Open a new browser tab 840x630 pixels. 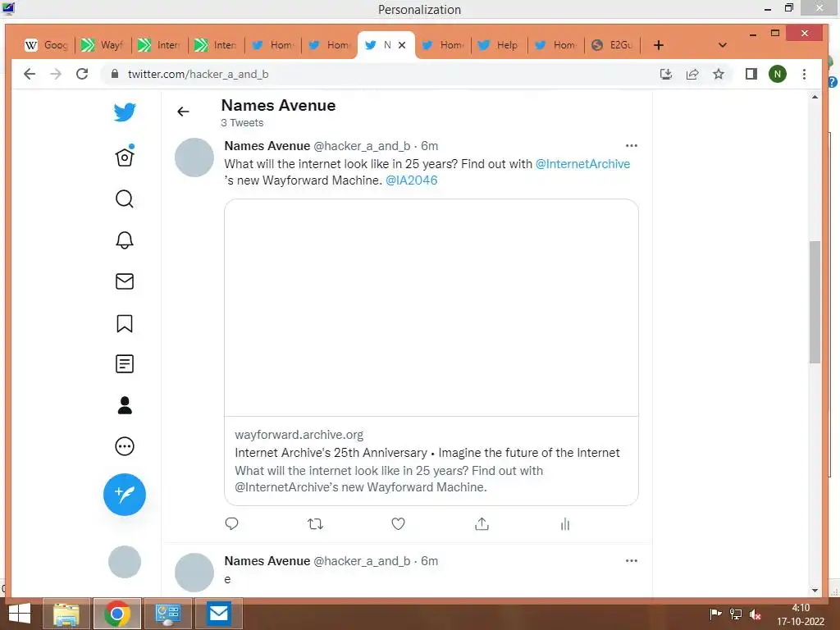(x=659, y=45)
